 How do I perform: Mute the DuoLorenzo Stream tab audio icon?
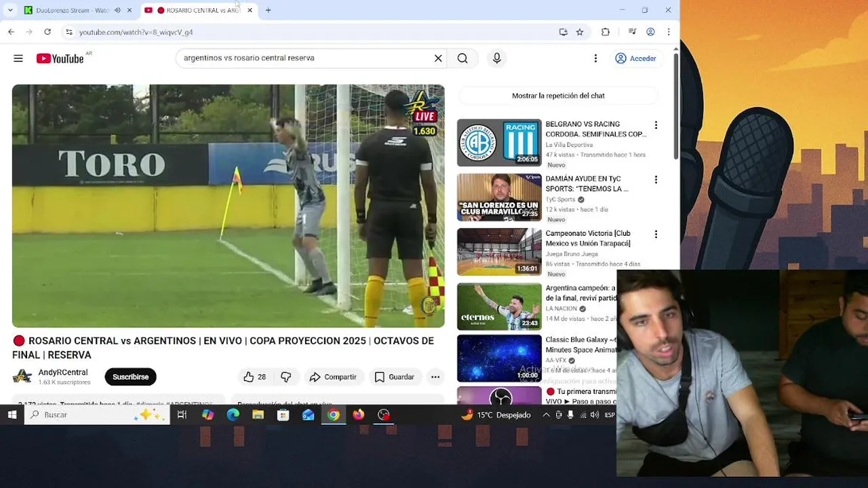point(117,10)
